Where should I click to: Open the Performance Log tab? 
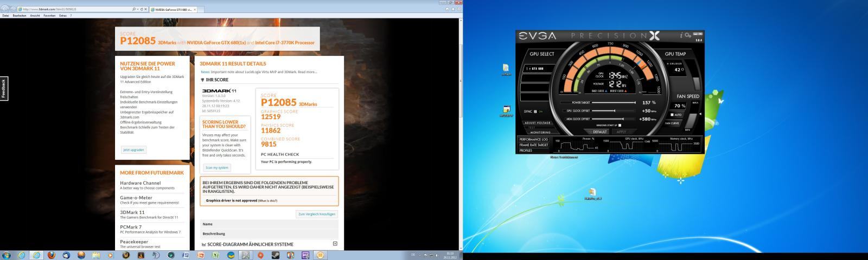pyautogui.click(x=534, y=140)
